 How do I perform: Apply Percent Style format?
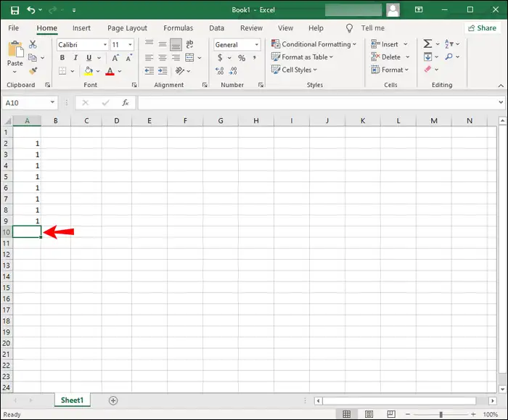(242, 58)
